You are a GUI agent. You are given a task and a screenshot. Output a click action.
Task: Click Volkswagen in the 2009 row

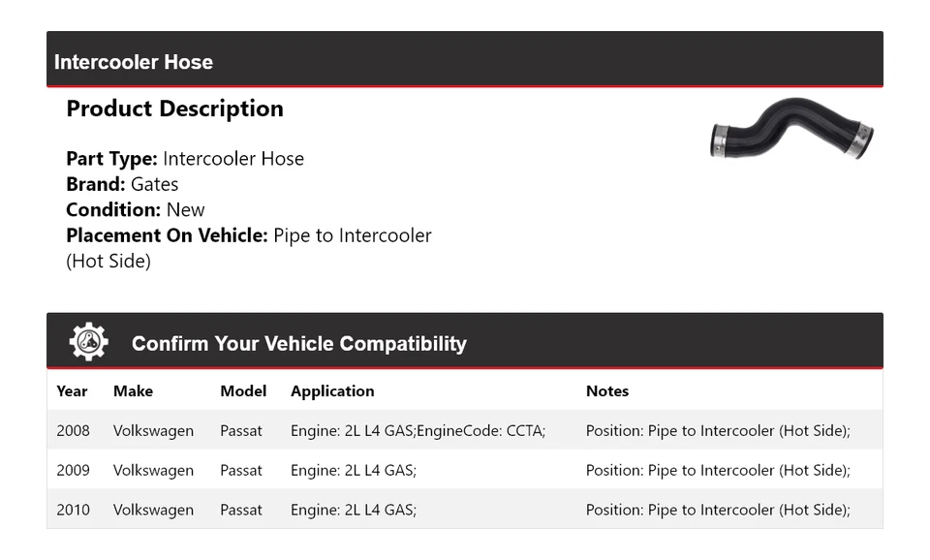coord(153,470)
